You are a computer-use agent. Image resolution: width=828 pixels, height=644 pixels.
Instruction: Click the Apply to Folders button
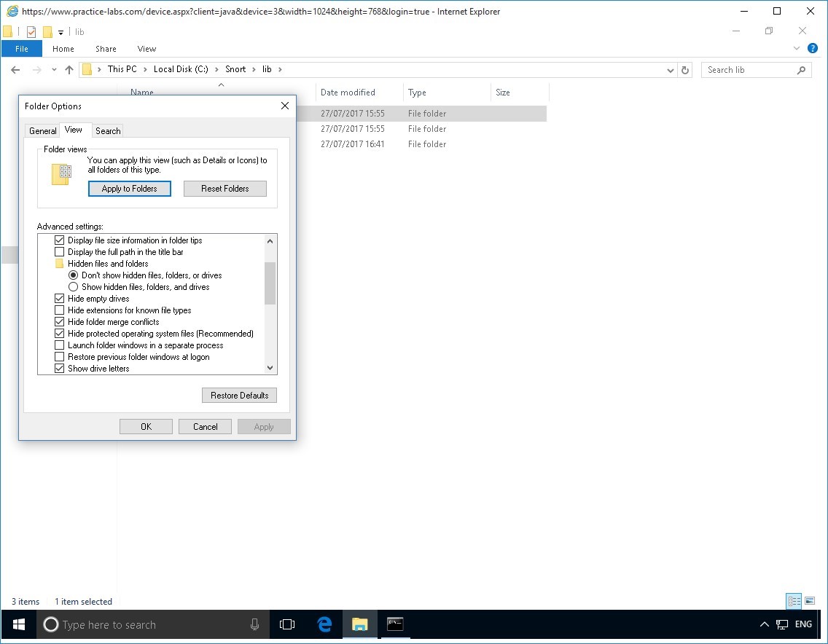(130, 189)
